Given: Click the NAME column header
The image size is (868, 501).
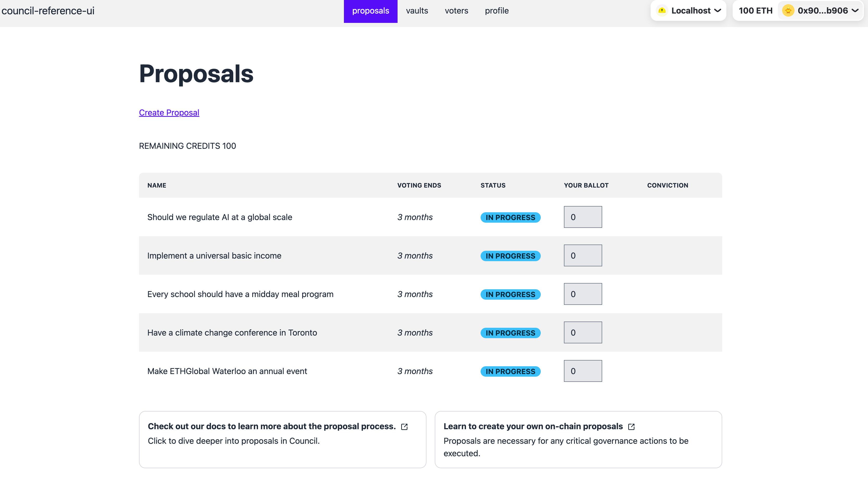Looking at the screenshot, I should [157, 185].
